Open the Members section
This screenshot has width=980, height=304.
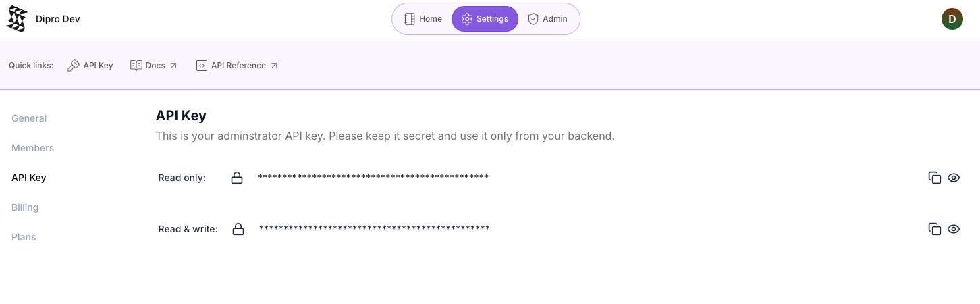32,148
